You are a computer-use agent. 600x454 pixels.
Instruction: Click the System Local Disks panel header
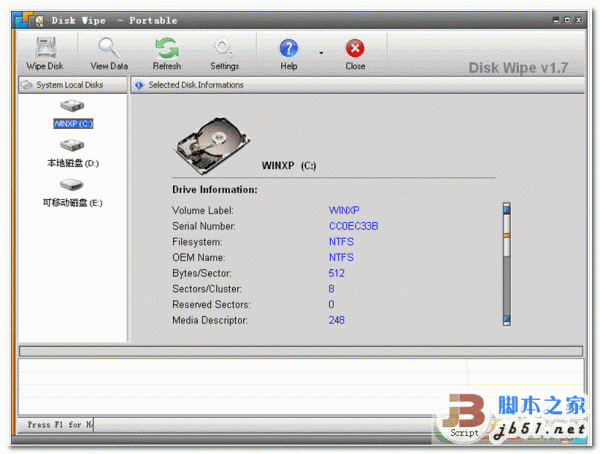pyautogui.click(x=73, y=85)
